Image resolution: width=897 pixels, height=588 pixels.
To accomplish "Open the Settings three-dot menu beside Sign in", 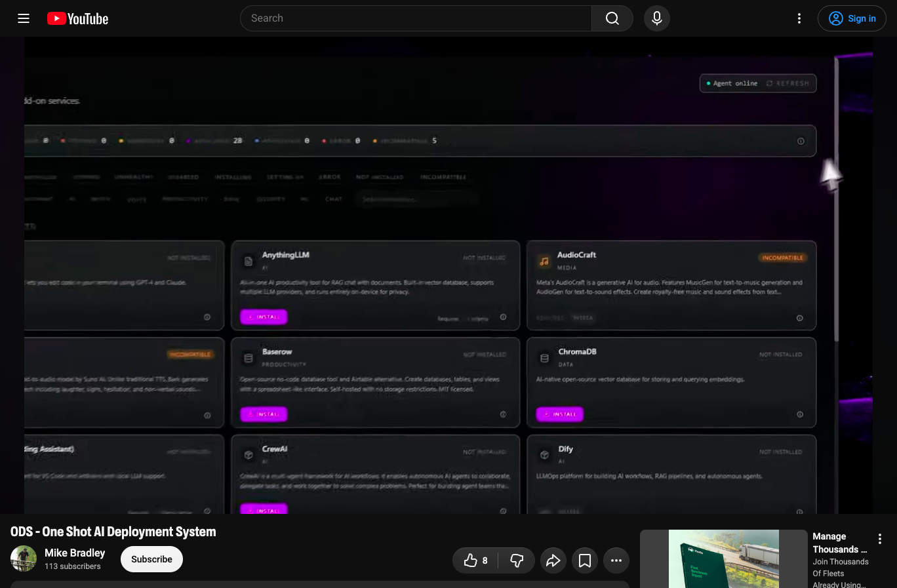I will point(799,18).
